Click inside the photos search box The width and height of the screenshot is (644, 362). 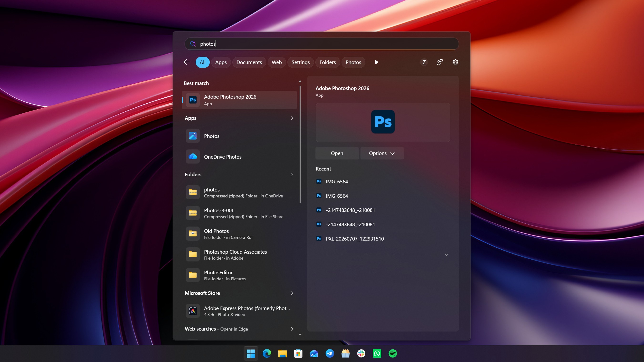pyautogui.click(x=322, y=44)
